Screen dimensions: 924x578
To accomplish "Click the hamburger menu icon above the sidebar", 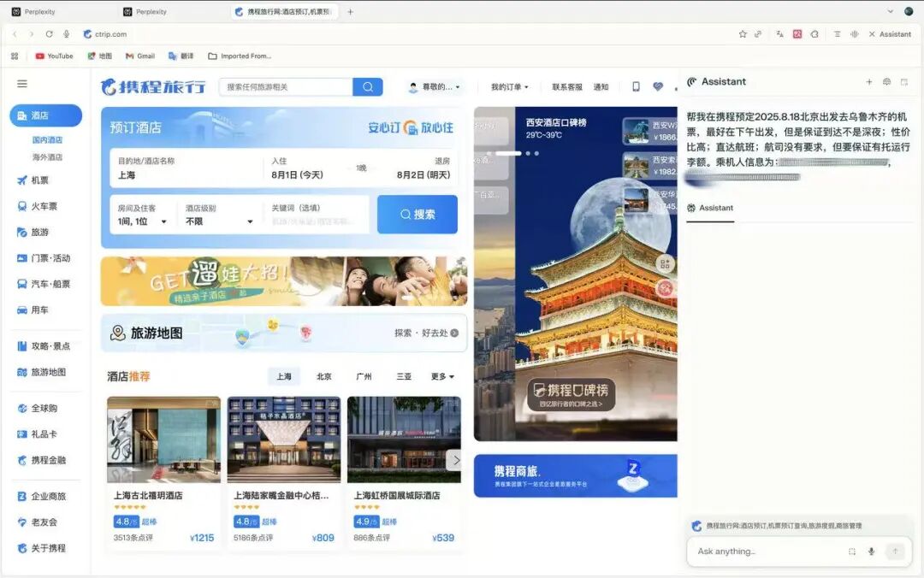I will click(21, 83).
